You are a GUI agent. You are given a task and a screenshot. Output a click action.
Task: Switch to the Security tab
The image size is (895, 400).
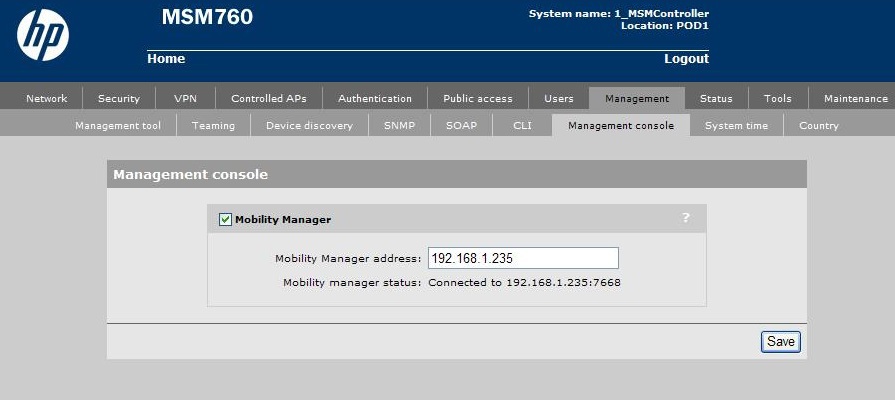point(119,98)
